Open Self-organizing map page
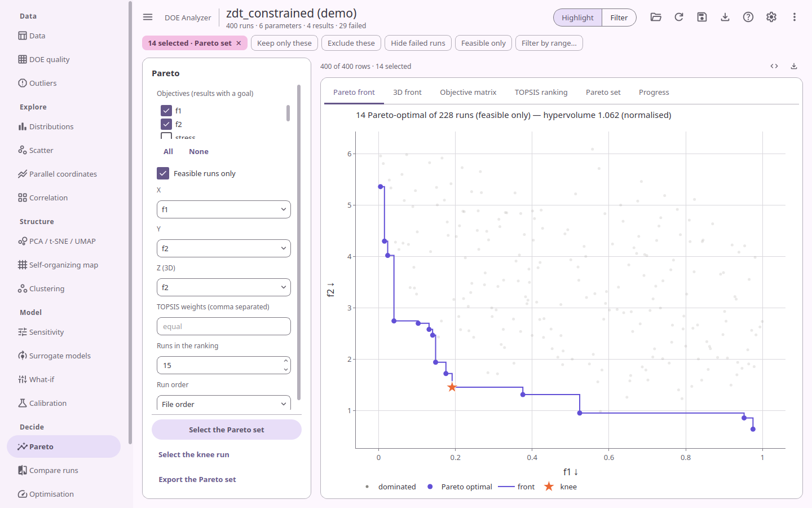Image resolution: width=812 pixels, height=508 pixels. click(x=64, y=265)
